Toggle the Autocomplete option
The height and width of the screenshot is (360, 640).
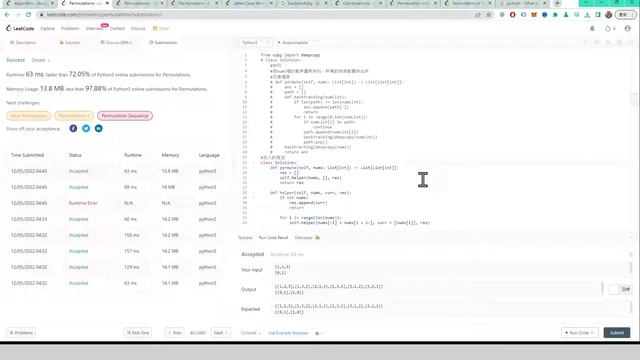[x=293, y=42]
